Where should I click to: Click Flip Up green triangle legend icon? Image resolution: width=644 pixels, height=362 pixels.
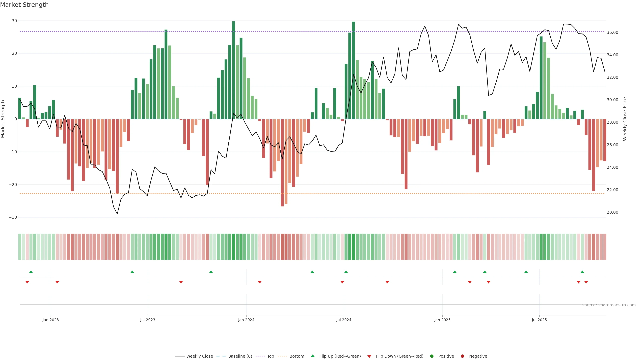pyautogui.click(x=312, y=356)
